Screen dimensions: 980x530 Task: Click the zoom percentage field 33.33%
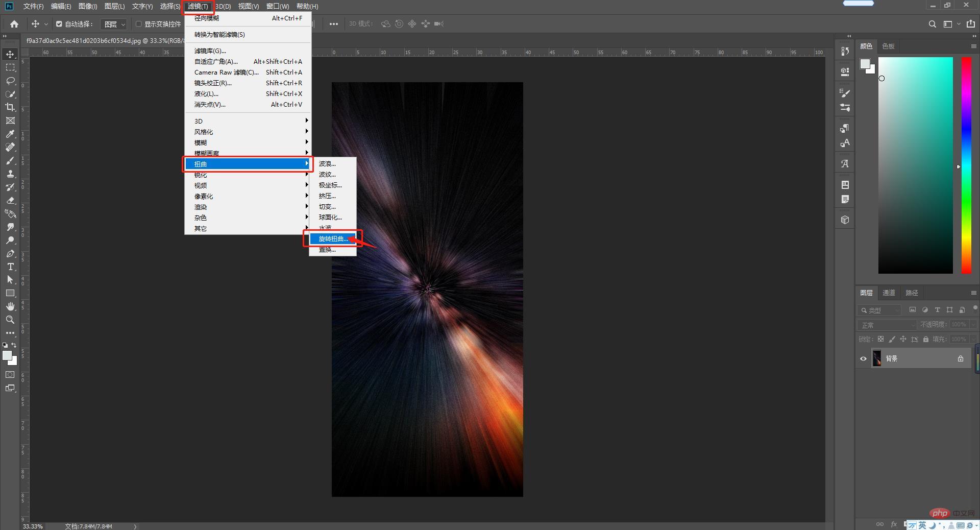click(33, 526)
